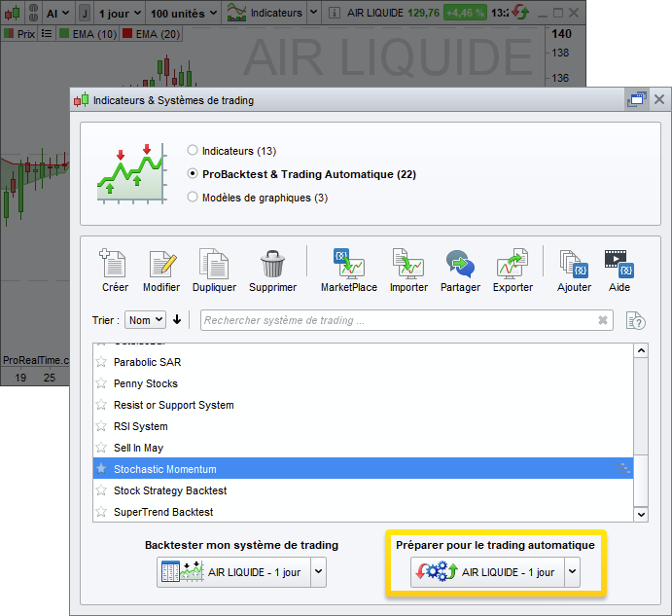Click the trading arrows icon in chart toolbar

(520, 12)
